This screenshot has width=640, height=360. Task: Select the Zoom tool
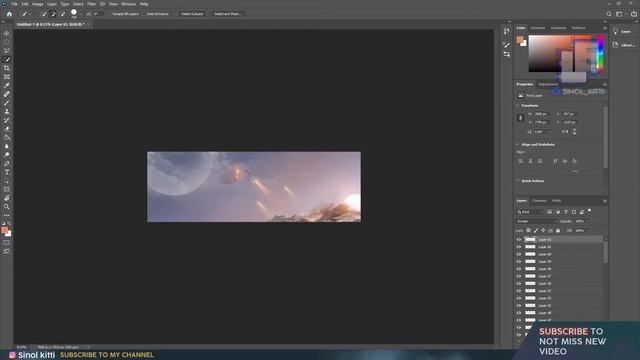pos(7,207)
